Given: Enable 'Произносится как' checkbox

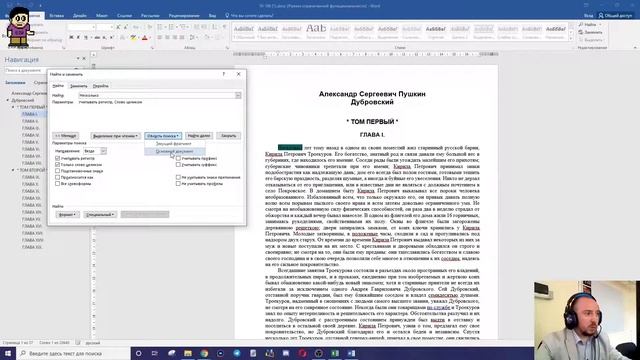Looking at the screenshot, I should tap(58, 177).
